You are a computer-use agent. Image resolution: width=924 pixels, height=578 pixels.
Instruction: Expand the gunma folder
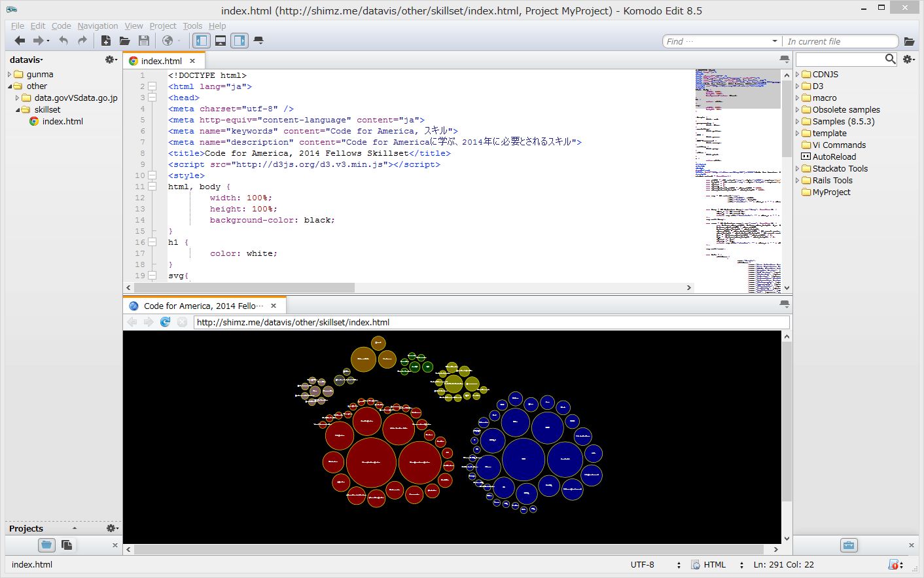coord(9,75)
